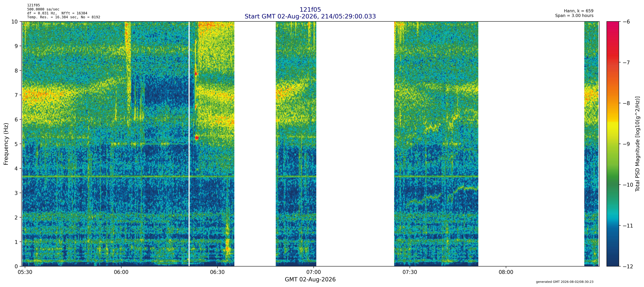Click the '−8' colorbar tick label

tap(626, 103)
